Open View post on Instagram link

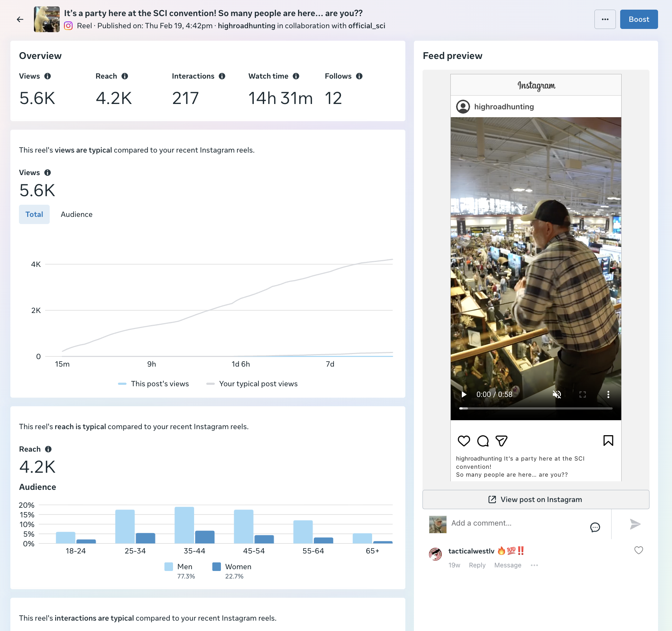536,500
